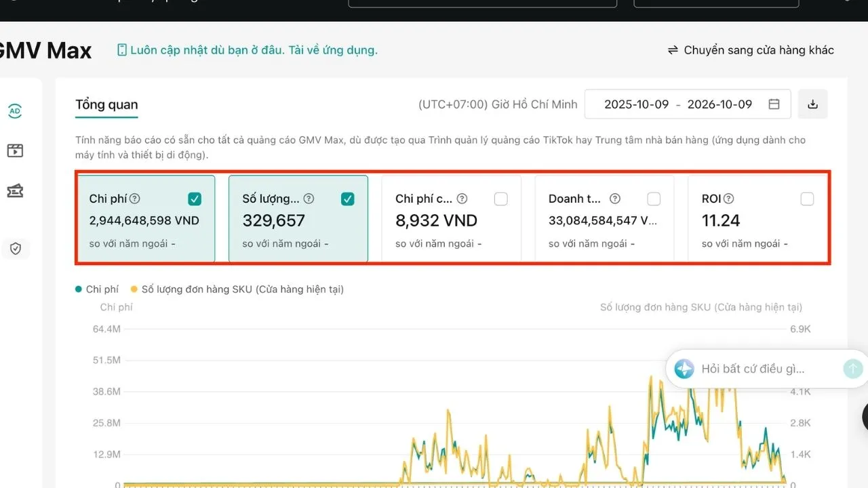Open the 2026-10-09 end date picker
The image size is (868, 488).
coord(719,104)
